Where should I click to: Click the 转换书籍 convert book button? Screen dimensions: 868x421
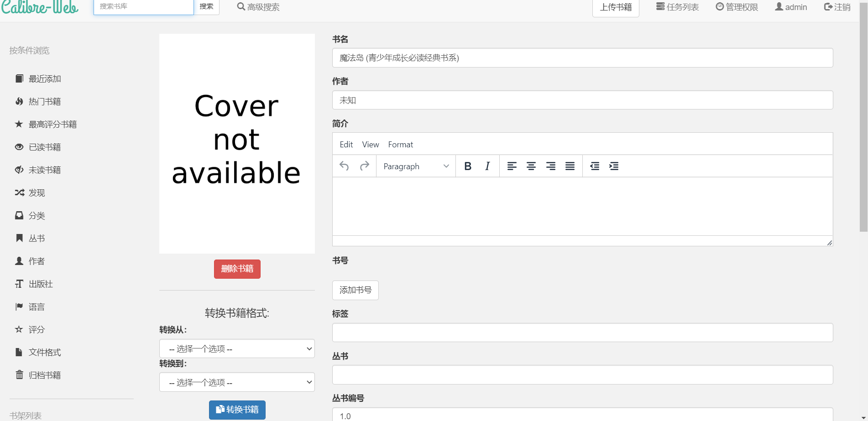(237, 410)
